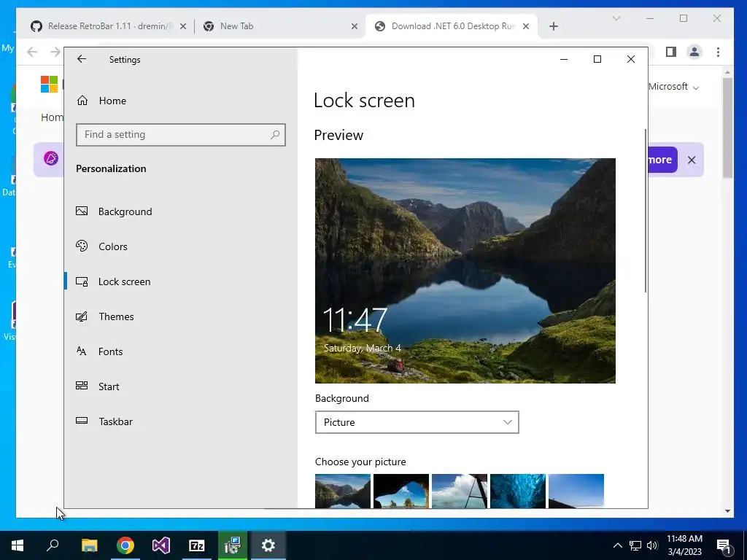747x560 pixels.
Task: Click the Find a setting search box
Action: pyautogui.click(x=181, y=135)
